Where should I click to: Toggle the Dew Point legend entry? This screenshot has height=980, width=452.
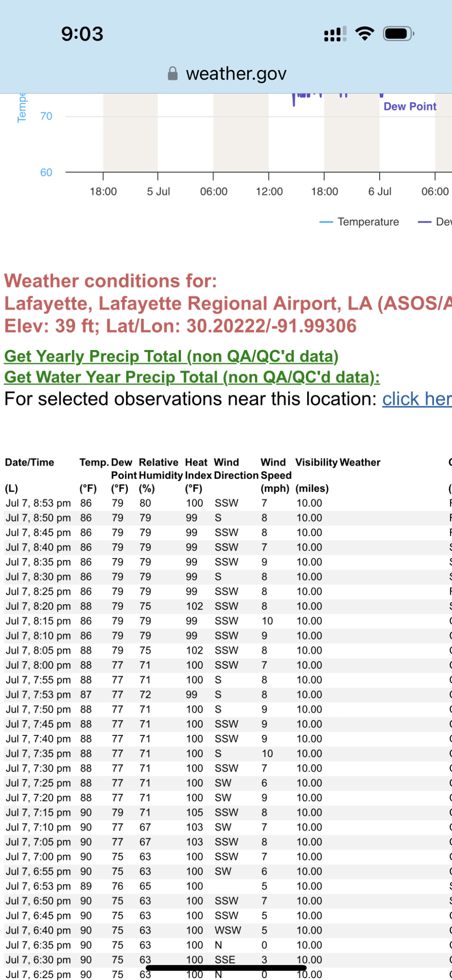pos(435,222)
